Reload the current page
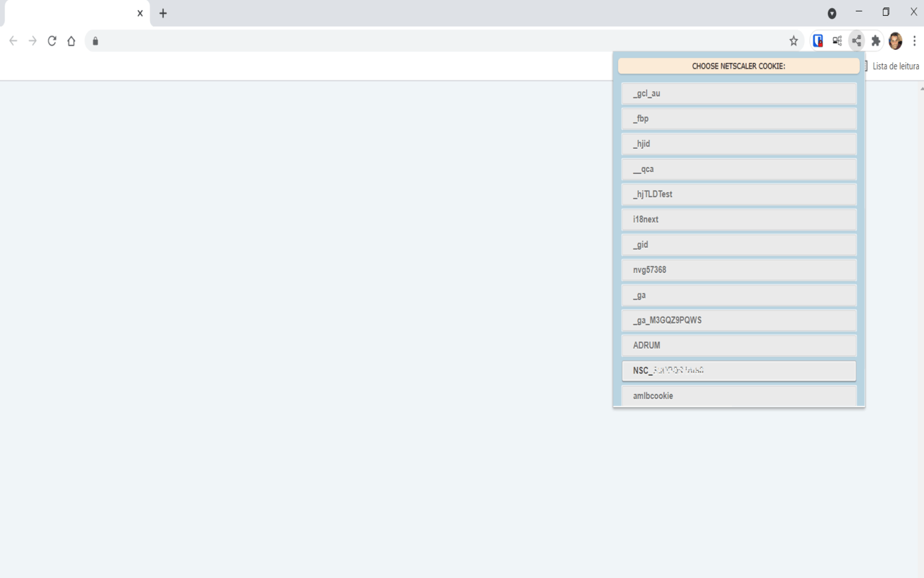 click(51, 41)
